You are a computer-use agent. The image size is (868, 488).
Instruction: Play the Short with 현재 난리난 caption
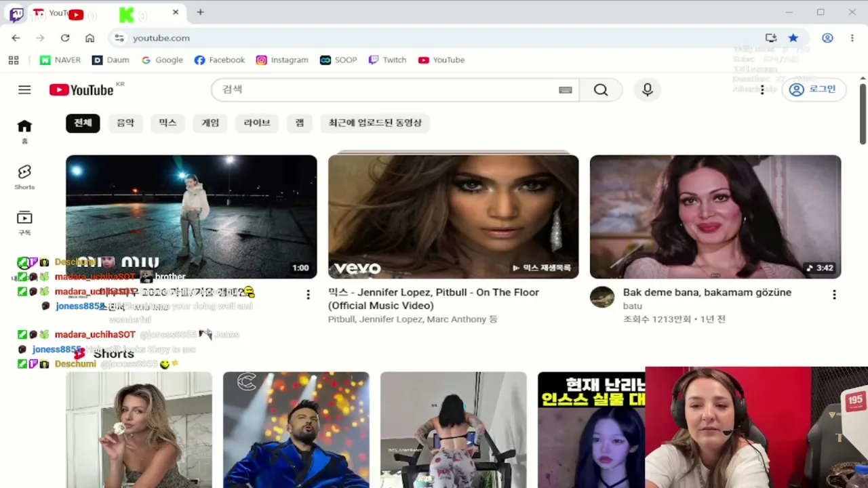coord(591,430)
